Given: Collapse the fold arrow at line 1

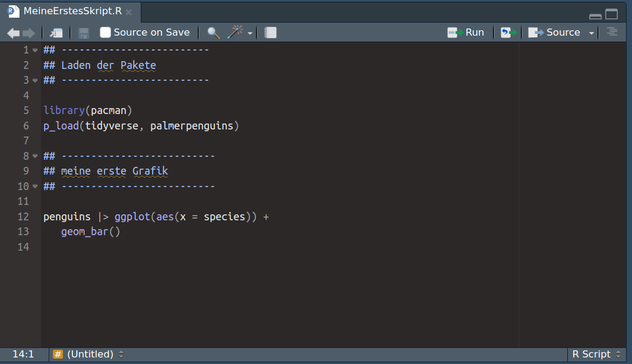Looking at the screenshot, I should (35, 50).
